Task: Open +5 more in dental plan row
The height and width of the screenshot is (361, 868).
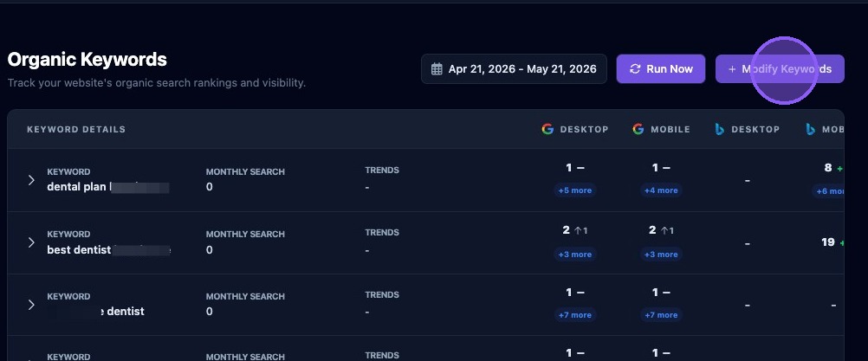Action: 574,190
